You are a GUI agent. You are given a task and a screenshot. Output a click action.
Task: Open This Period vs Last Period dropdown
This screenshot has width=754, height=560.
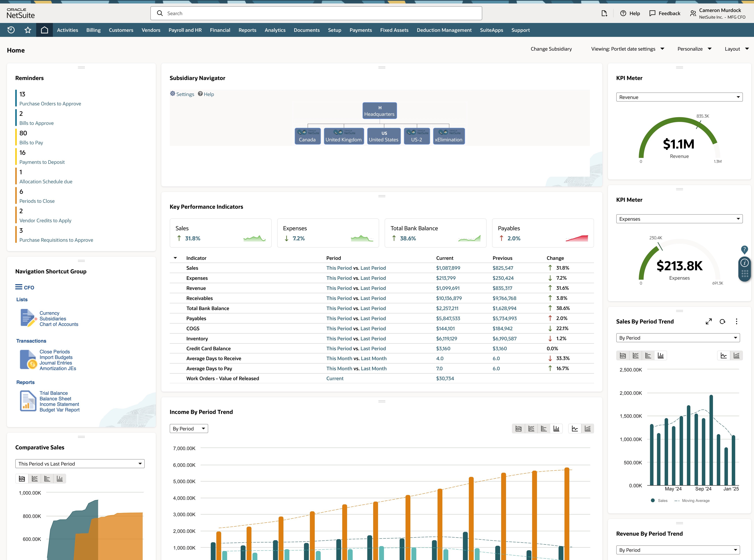[80, 464]
